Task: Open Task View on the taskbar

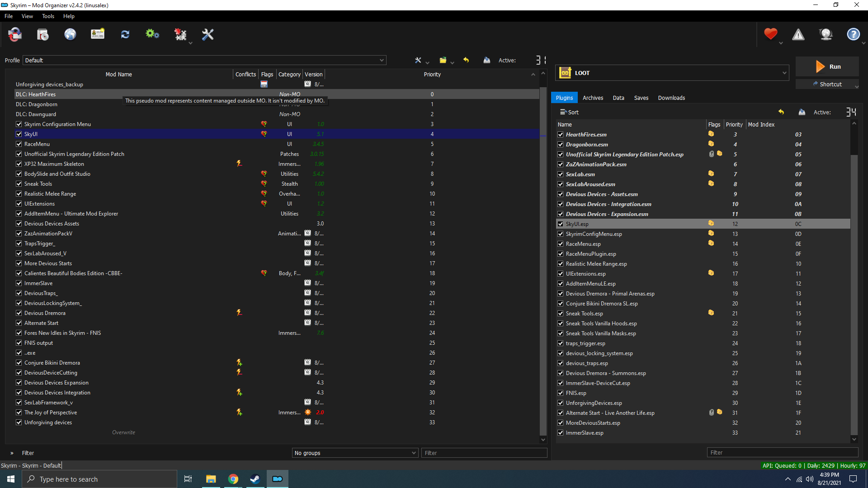Action: [x=188, y=479]
